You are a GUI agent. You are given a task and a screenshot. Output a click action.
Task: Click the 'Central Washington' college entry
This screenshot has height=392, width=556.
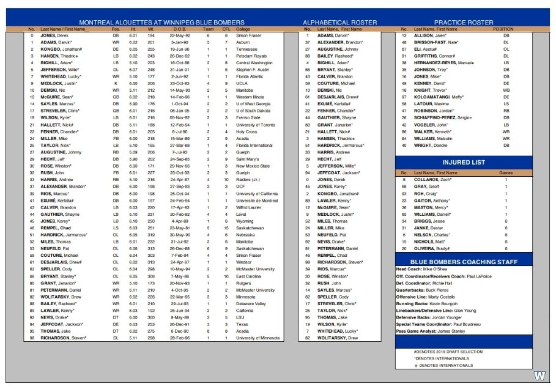click(x=254, y=63)
